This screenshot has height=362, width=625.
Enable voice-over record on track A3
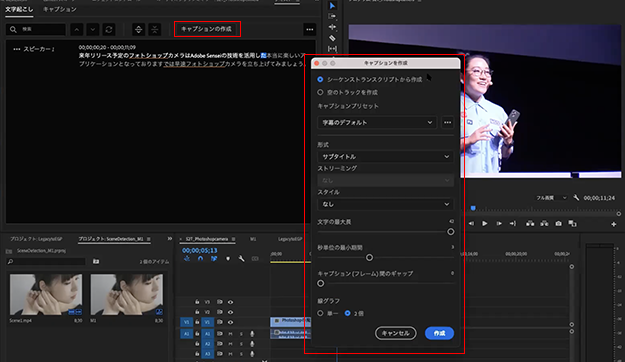252,354
